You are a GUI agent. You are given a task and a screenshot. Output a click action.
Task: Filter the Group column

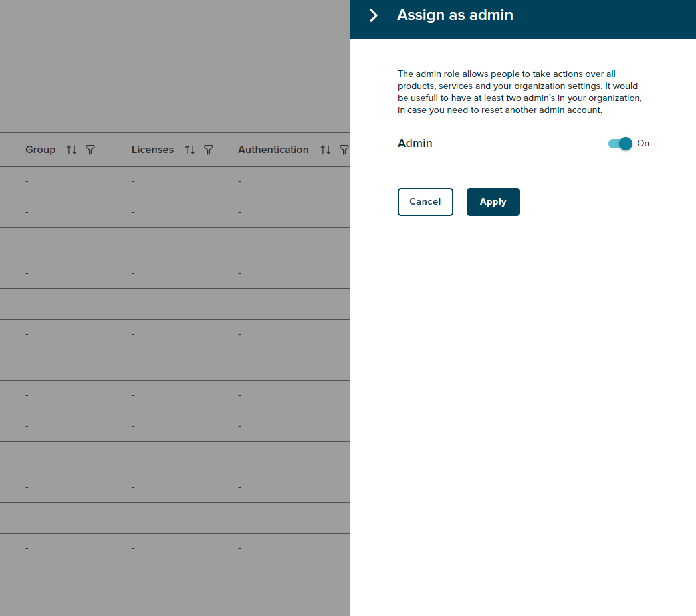coord(90,150)
